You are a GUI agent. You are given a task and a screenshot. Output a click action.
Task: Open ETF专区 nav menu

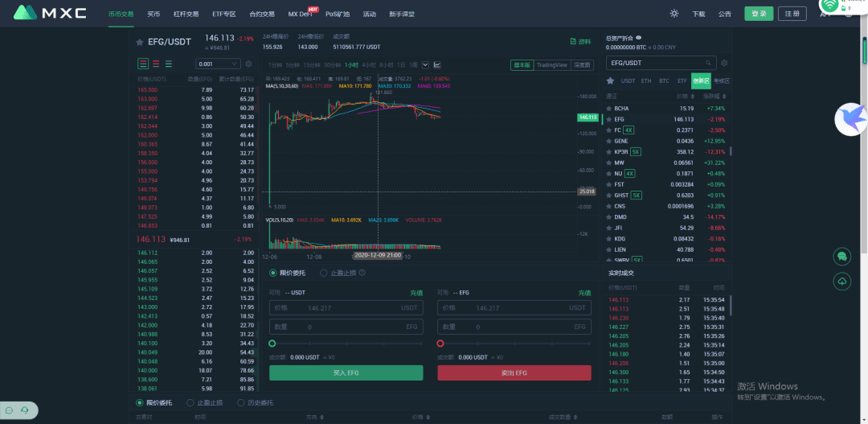pos(223,14)
